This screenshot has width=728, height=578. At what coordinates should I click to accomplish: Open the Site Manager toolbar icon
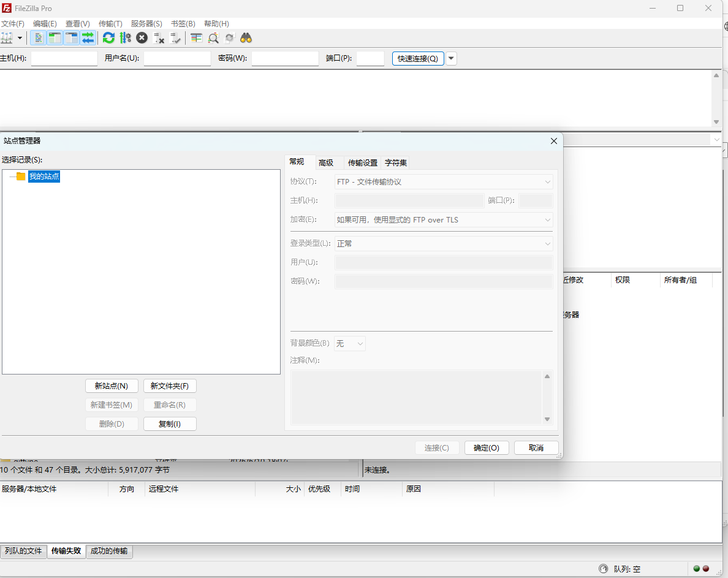[x=7, y=38]
